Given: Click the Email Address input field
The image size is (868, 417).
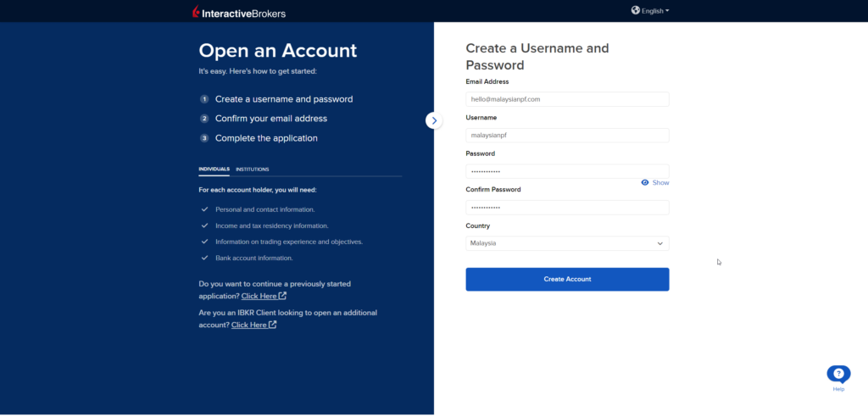Looking at the screenshot, I should tap(567, 99).
